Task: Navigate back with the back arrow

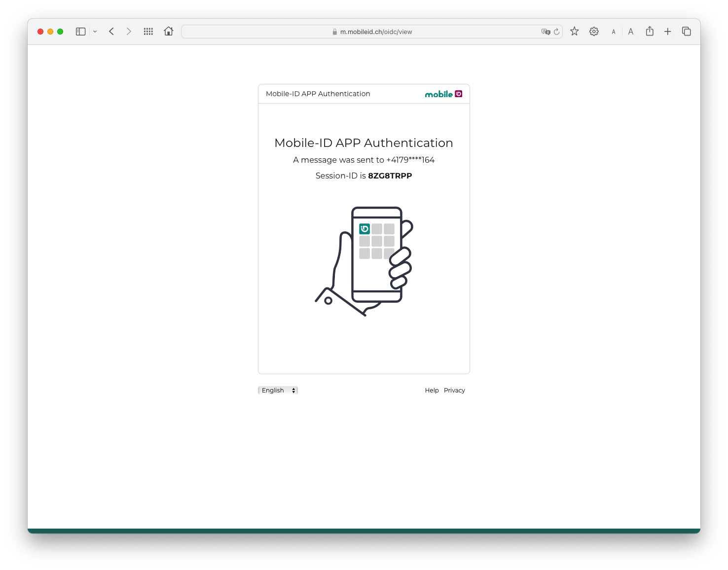Action: tap(111, 31)
